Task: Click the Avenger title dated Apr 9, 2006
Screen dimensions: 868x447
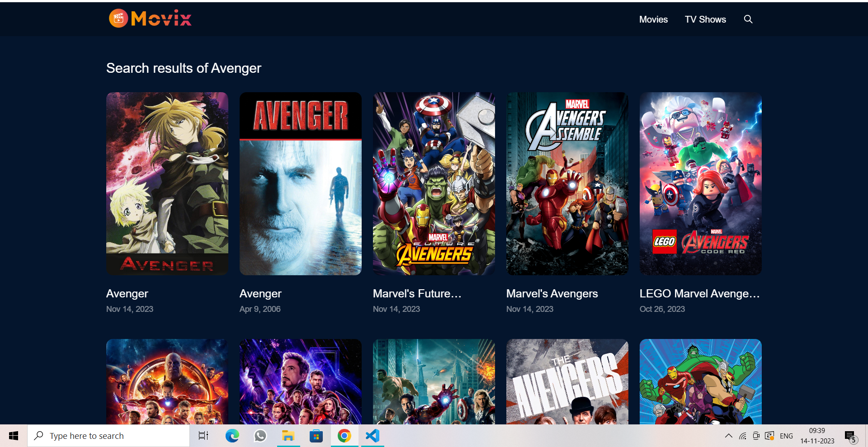Action: 260,294
